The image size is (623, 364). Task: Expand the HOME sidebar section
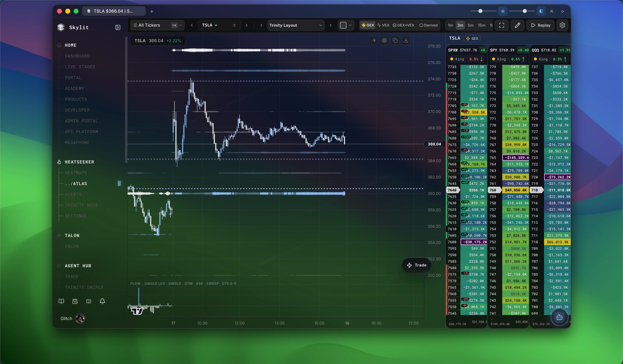tap(70, 45)
